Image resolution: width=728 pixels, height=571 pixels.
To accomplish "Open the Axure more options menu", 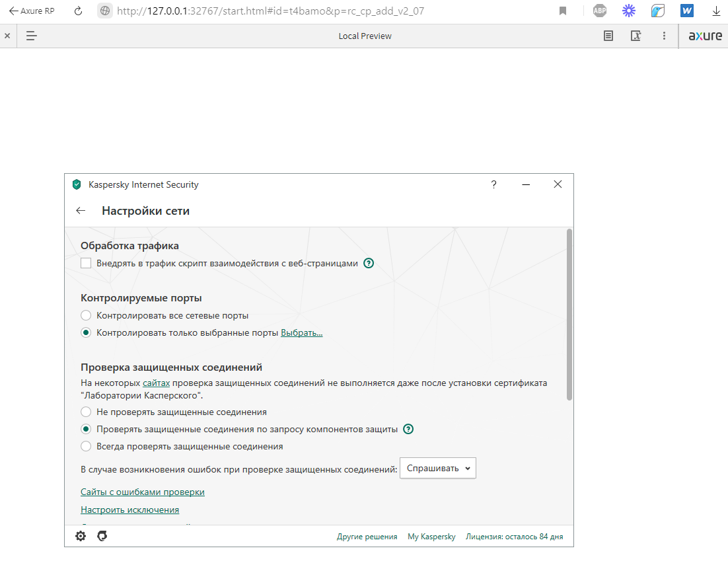I will click(x=664, y=36).
